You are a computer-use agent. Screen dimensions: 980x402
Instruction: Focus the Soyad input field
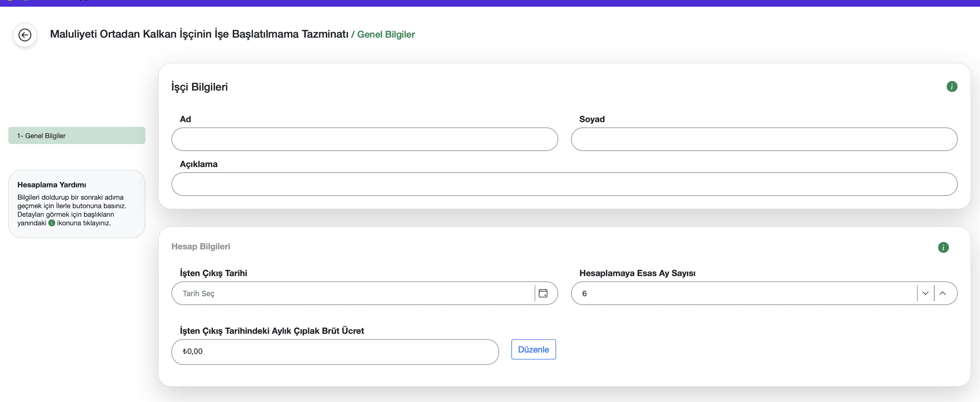coord(763,140)
